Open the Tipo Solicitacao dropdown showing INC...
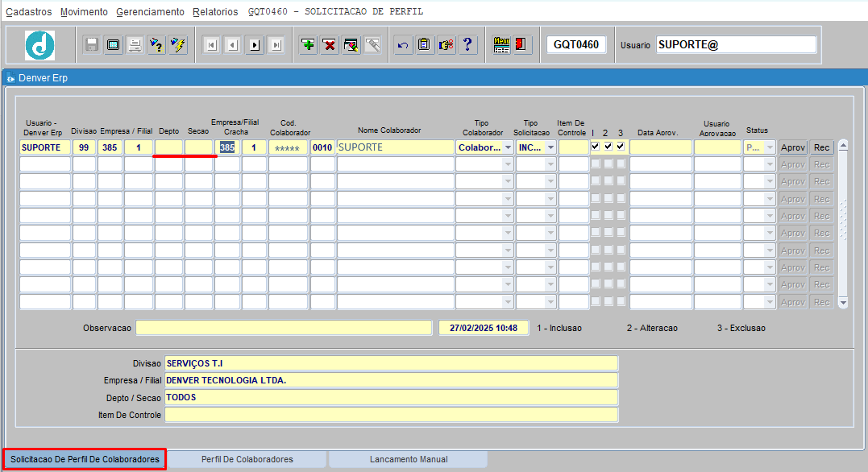868x472 pixels. (550, 147)
